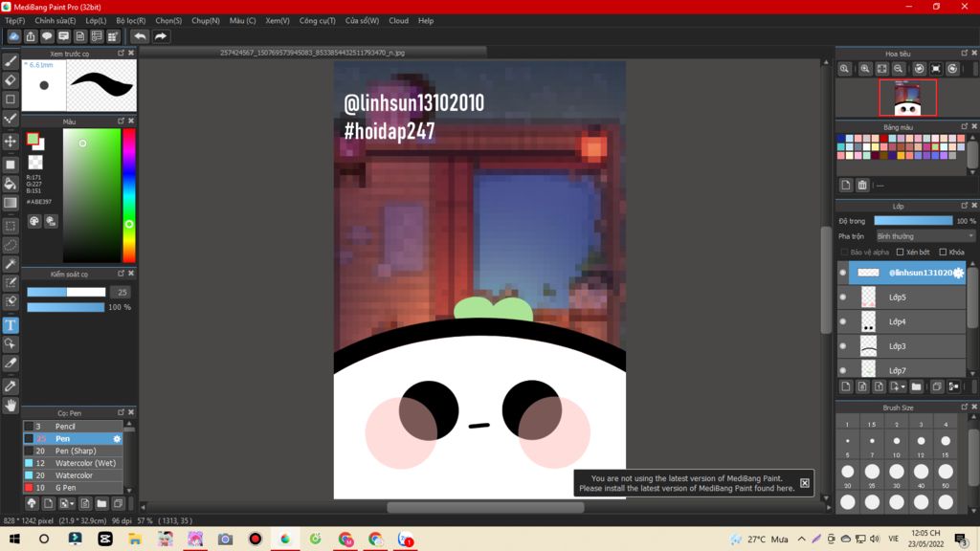The height and width of the screenshot is (551, 980).
Task: Toggle Bảo vệ alpha checkbox
Action: (x=844, y=252)
